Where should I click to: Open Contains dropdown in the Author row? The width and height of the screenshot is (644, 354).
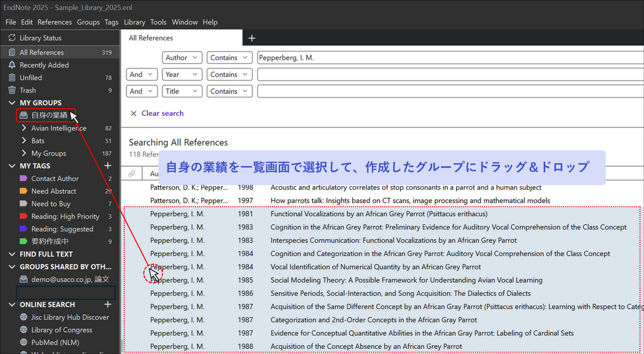tap(229, 58)
